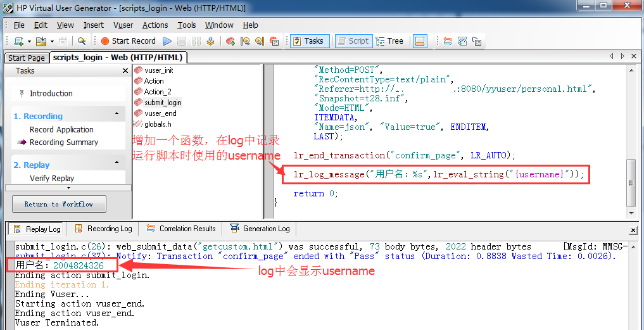This screenshot has height=330, width=644.
Task: Collapse the Recording section
Action: point(117,113)
